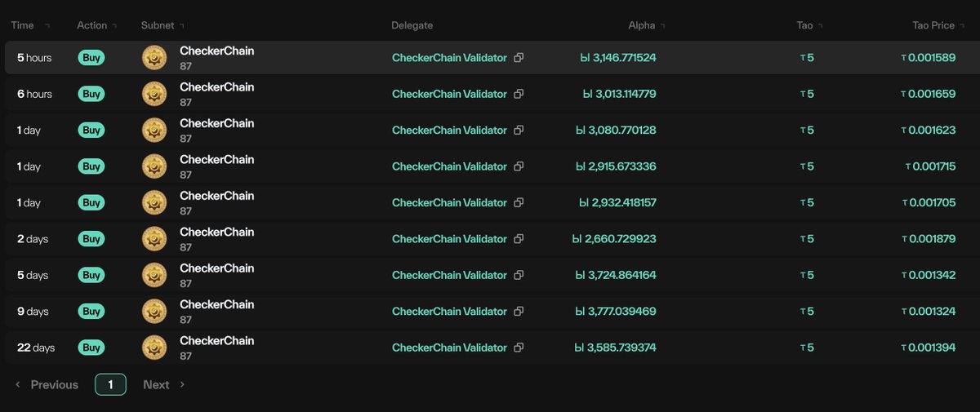Click Tao price 0.001324
Viewport: 980px width, 412px height.
tap(928, 312)
